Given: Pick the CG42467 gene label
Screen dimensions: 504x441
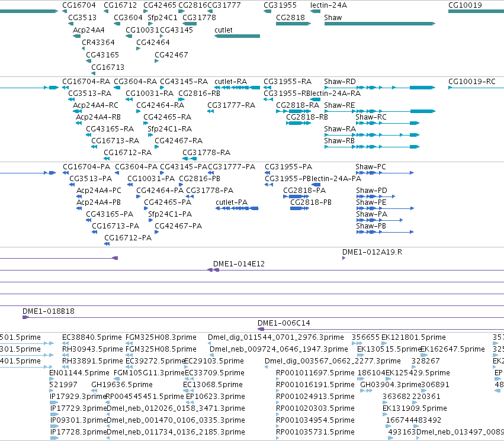Looking at the screenshot, I should 171,55.
